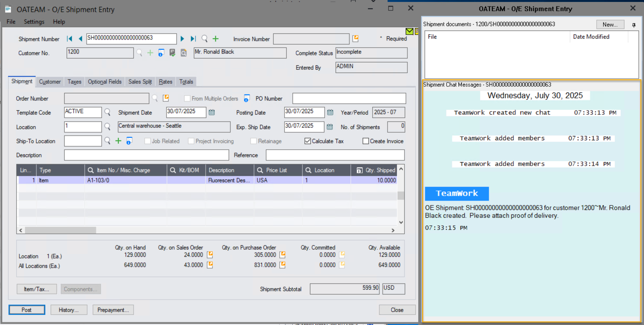Switch to the Taxes tab
Image resolution: width=644 pixels, height=325 pixels.
point(74,82)
